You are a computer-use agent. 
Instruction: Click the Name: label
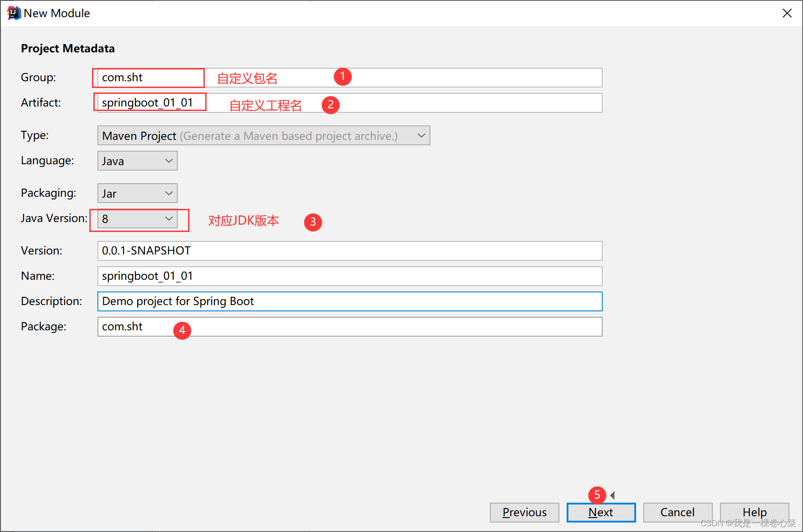pyautogui.click(x=37, y=276)
